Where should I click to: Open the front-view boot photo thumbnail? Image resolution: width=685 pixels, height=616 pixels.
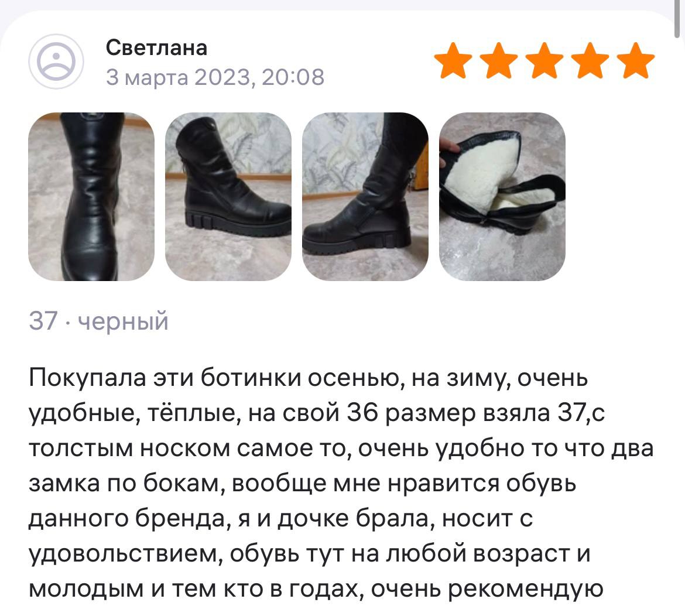point(91,197)
